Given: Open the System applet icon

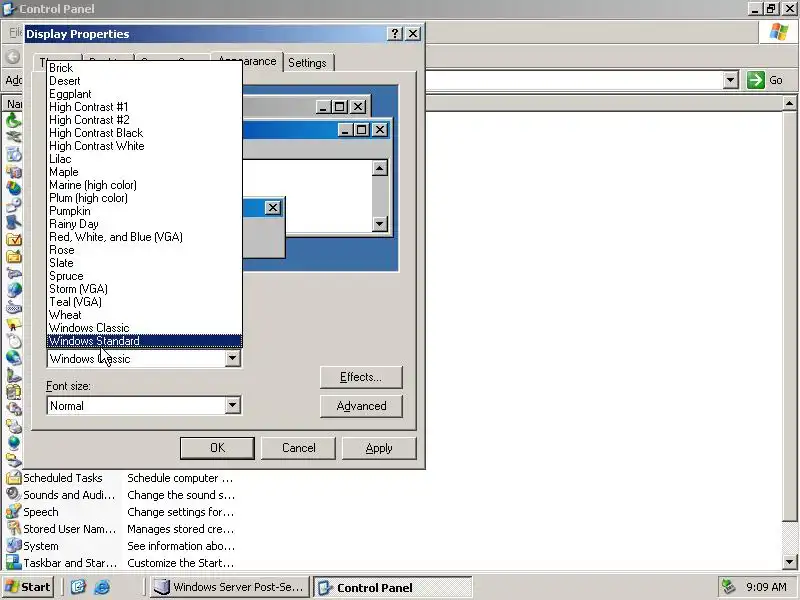Looking at the screenshot, I should pos(13,546).
